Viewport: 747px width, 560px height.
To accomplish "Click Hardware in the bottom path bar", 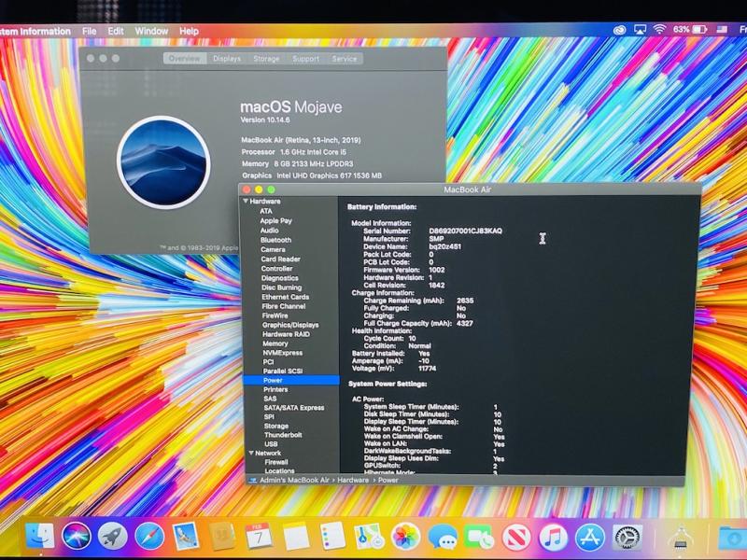I will pyautogui.click(x=353, y=480).
